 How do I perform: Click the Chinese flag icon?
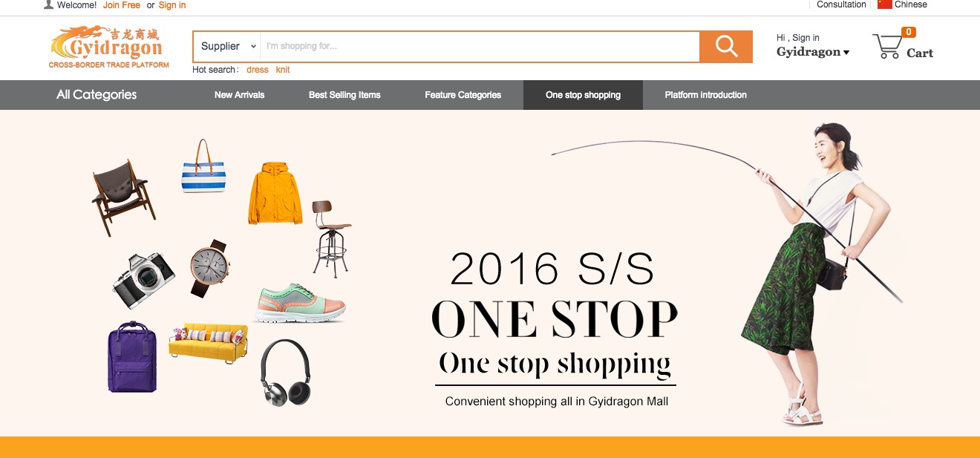tap(884, 4)
